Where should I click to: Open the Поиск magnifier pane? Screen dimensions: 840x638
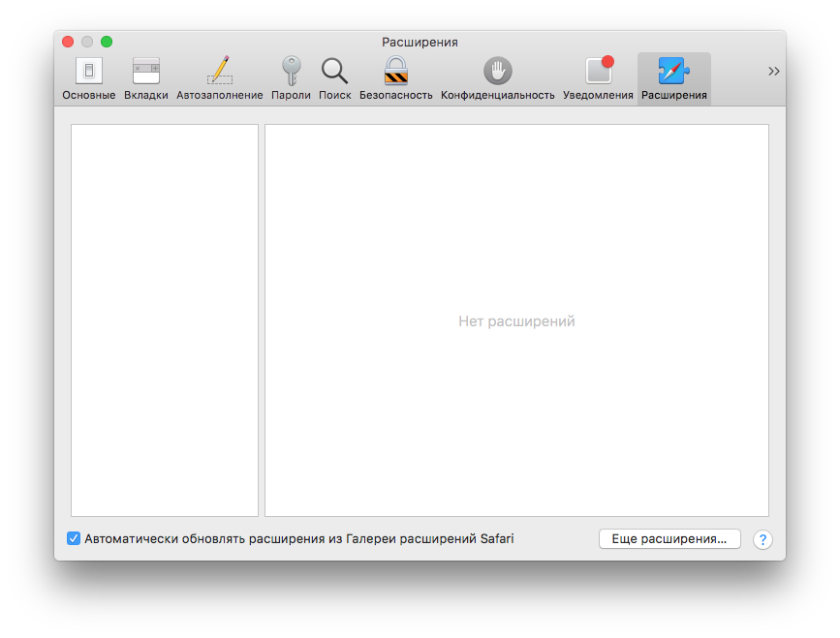pyautogui.click(x=335, y=78)
